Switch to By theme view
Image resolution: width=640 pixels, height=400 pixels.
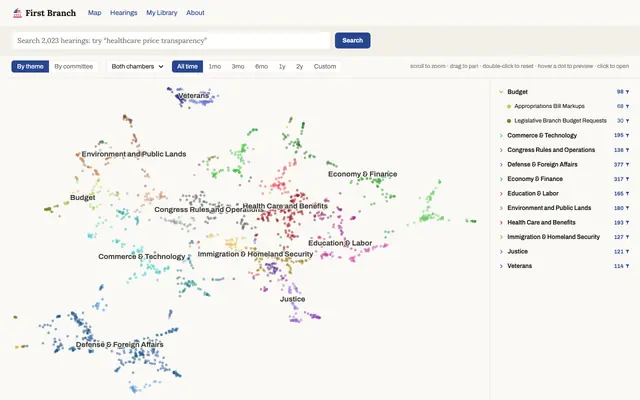pyautogui.click(x=30, y=67)
